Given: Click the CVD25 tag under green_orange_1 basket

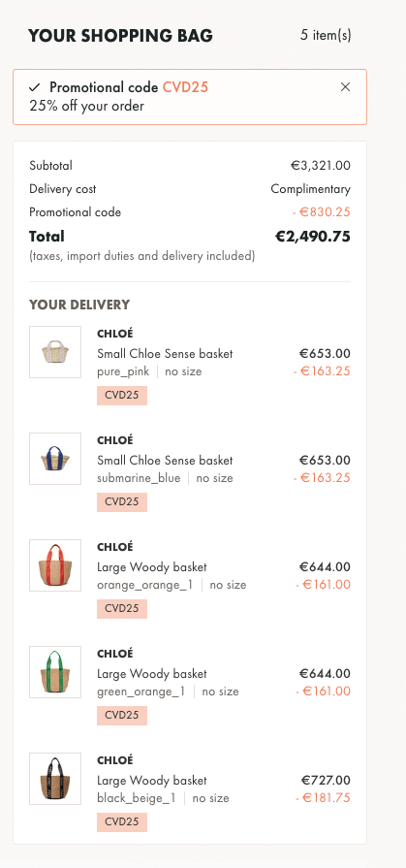Looking at the screenshot, I should click(122, 716).
